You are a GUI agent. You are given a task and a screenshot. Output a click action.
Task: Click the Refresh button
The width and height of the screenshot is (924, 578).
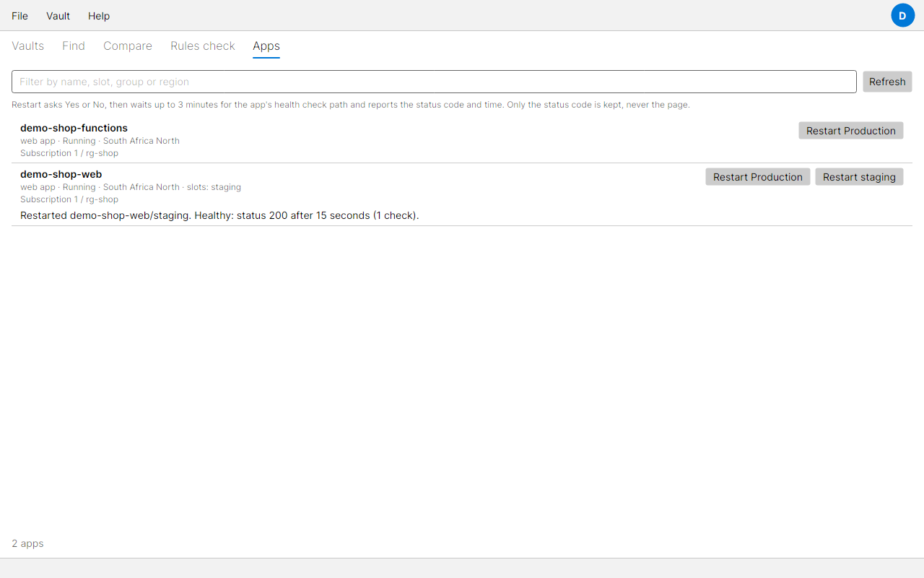coord(887,82)
